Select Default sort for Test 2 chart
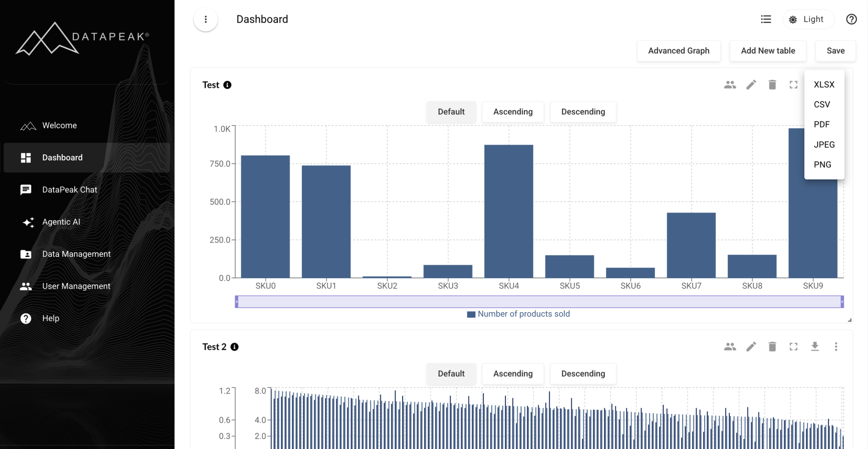Image resolution: width=868 pixels, height=449 pixels. pyautogui.click(x=451, y=374)
